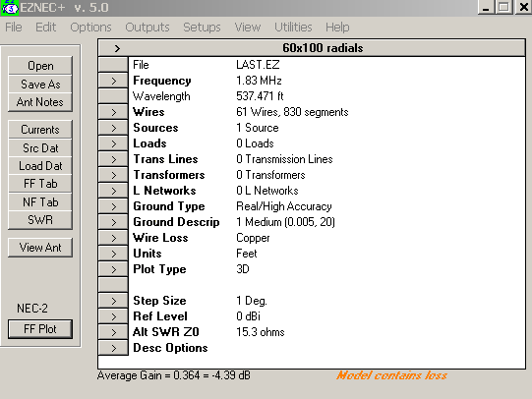
Task: Click the arrow button for Loads
Action: tap(113, 143)
